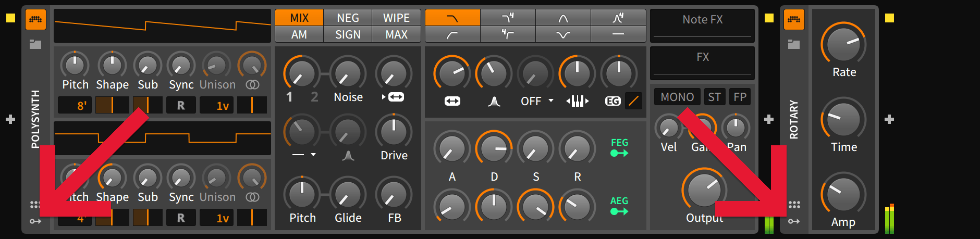Click the Glide knob
The height and width of the screenshot is (239, 980).
348,194
